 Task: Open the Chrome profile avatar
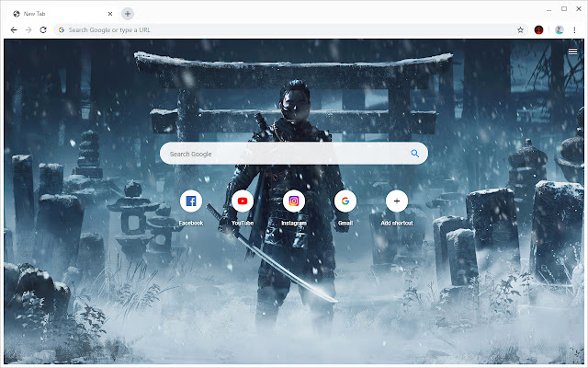(x=560, y=30)
